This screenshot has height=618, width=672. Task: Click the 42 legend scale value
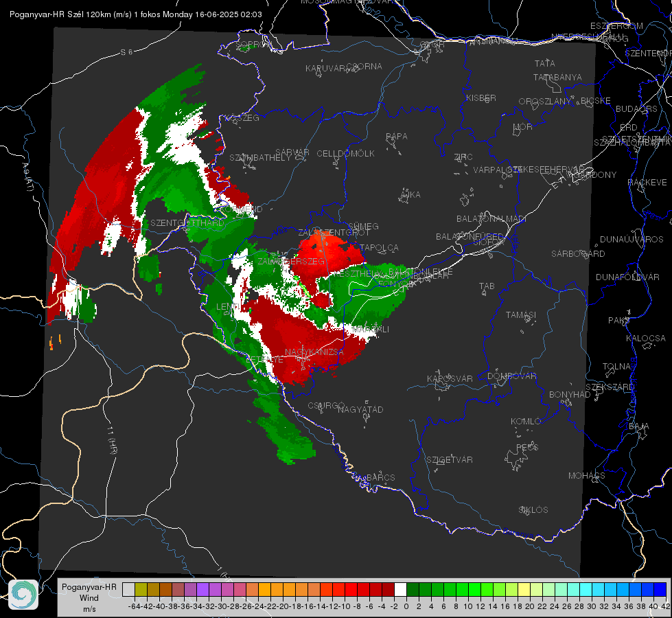pyautogui.click(x=665, y=606)
